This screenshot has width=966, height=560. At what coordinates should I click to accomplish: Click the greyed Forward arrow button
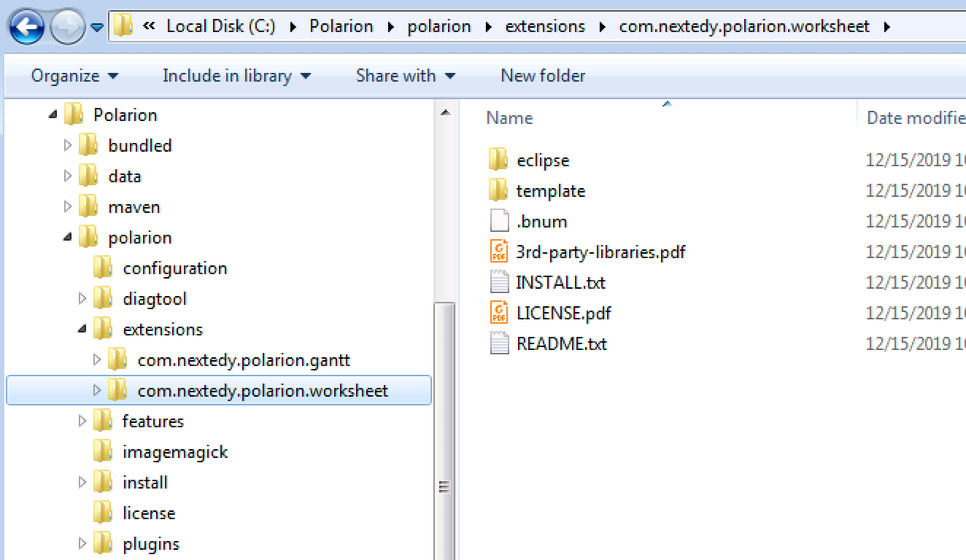(67, 28)
